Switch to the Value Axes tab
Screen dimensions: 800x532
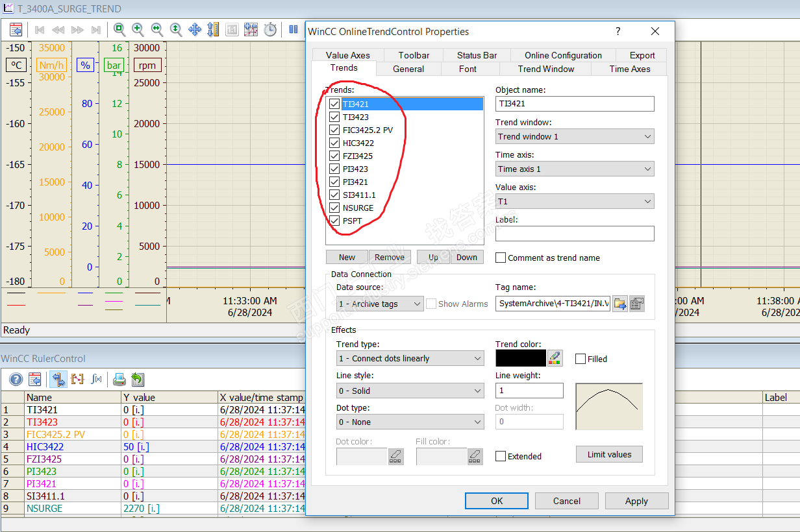(x=347, y=55)
